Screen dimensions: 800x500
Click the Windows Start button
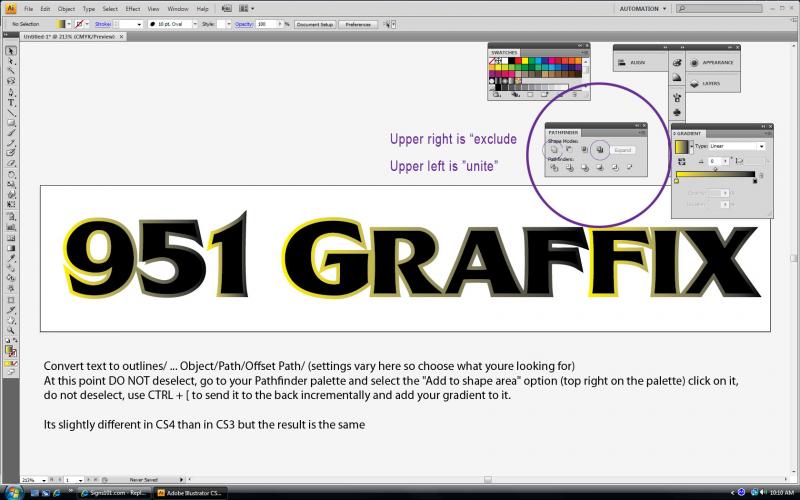13,493
